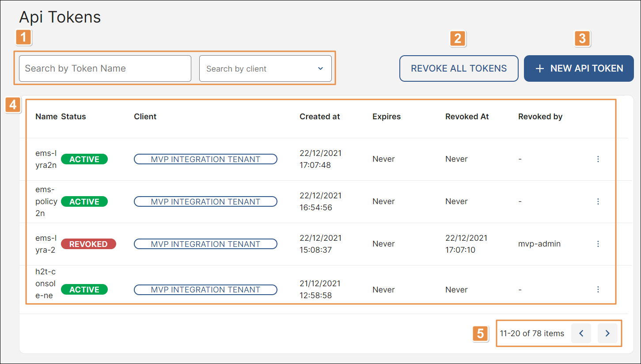Screen dimensions: 641x364
Task: Click the REVOKED status badge
Action: click(x=88, y=244)
